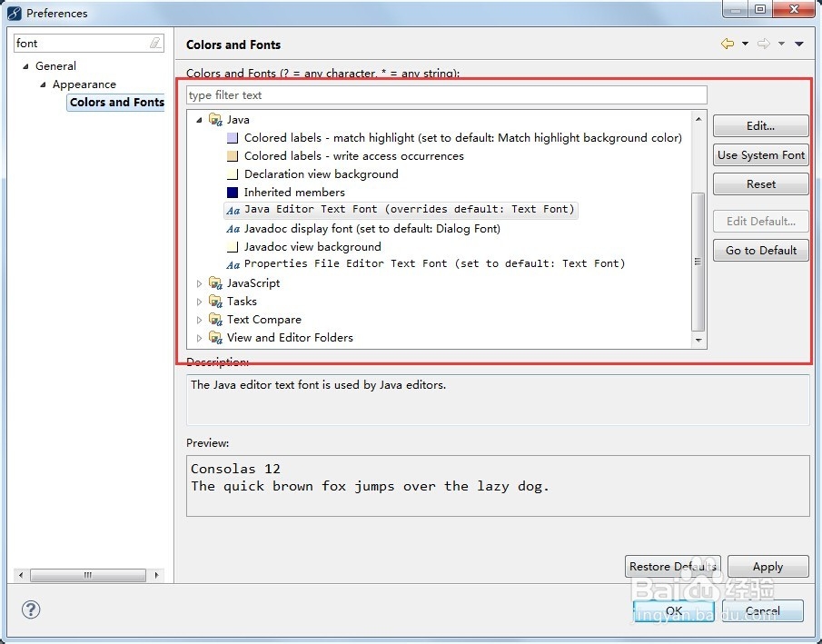
Task: Click the Java Editor Text Font Aa icon
Action: click(233, 211)
